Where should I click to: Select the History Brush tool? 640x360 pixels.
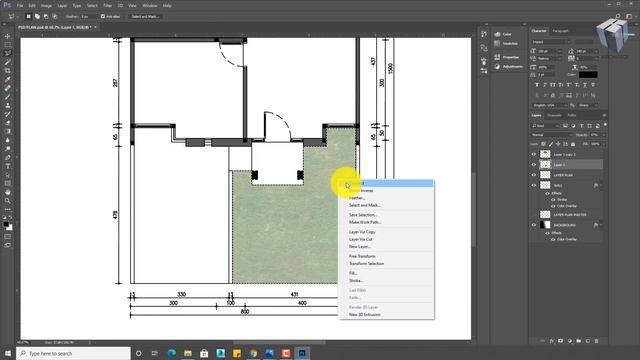pos(8,114)
